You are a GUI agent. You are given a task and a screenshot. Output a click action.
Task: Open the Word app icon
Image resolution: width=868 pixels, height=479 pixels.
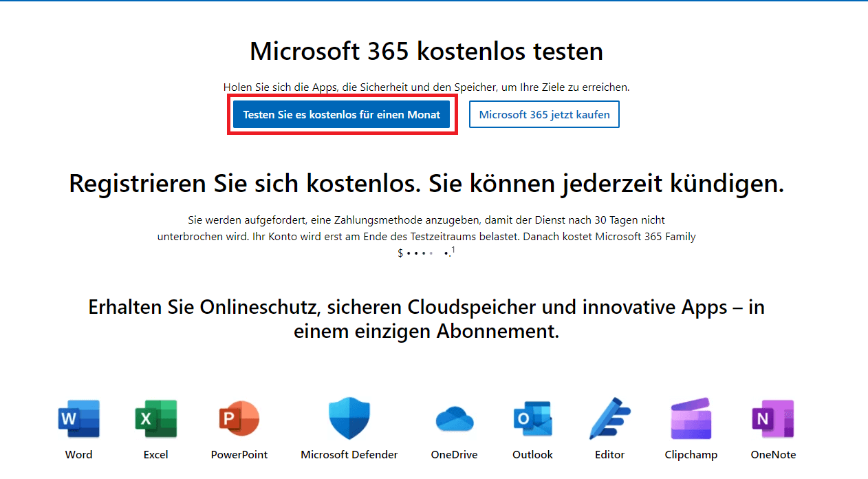pos(79,419)
